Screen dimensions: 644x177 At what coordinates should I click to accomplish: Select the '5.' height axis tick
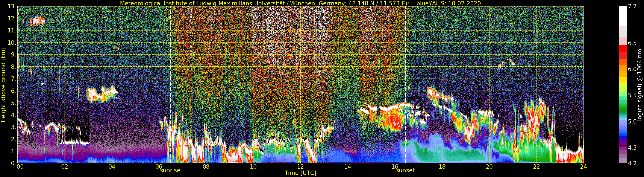click(13, 103)
